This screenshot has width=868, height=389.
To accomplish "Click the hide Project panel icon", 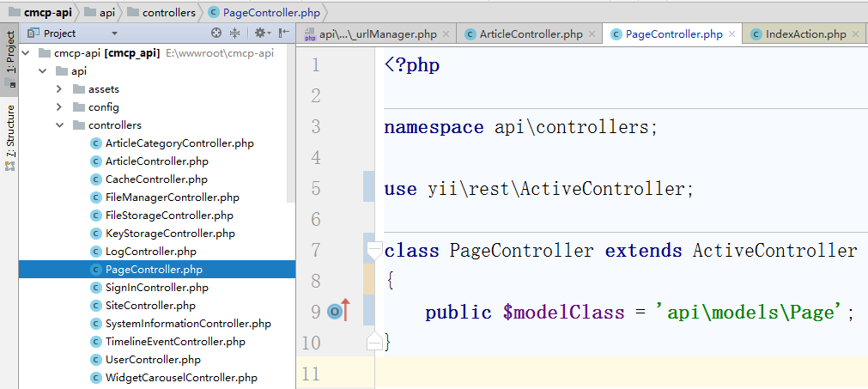I will [282, 33].
